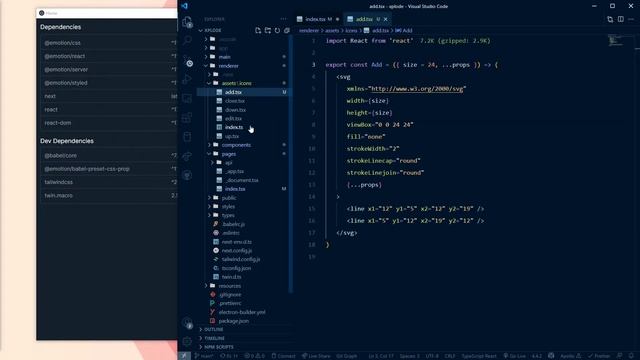Switch to the index.tsx editor tab
Screen dimensions: 640x360
[318, 19]
